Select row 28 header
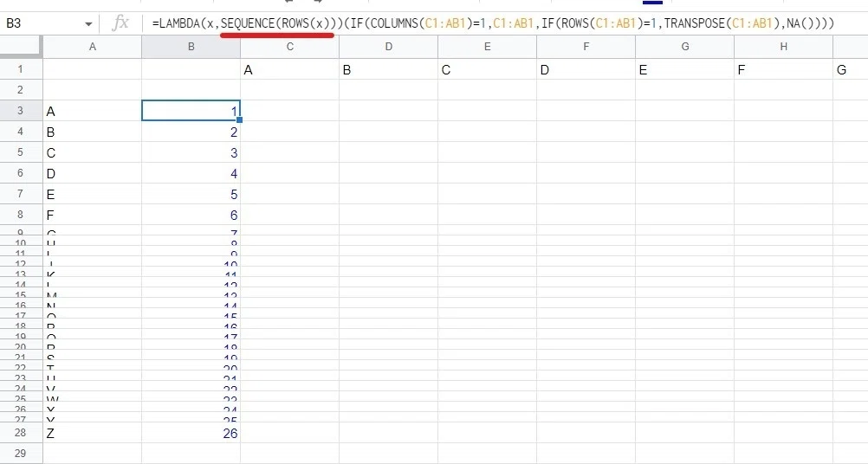Image resolution: width=868 pixels, height=464 pixels. (21, 433)
